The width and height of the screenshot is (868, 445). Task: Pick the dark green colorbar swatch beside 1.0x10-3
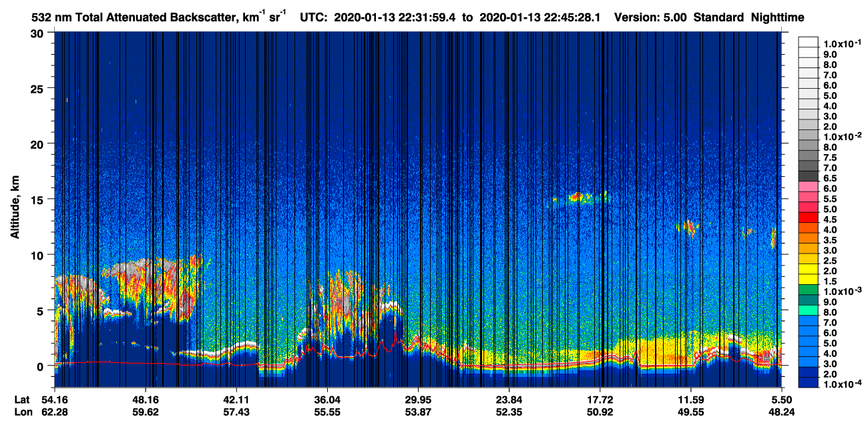click(809, 290)
